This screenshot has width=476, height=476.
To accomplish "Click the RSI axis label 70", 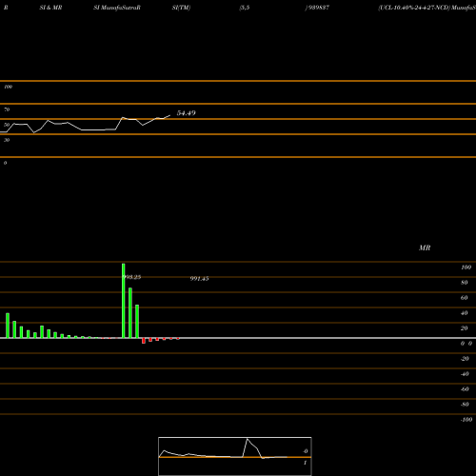I will [x=7, y=109].
